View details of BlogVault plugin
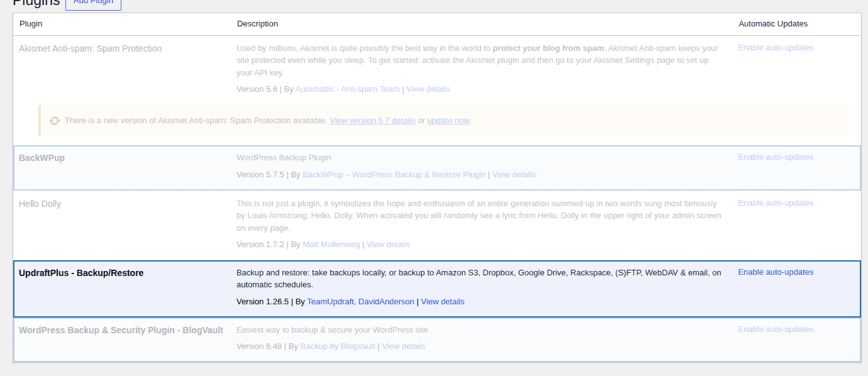Viewport: 868px width, 376px height. click(404, 346)
